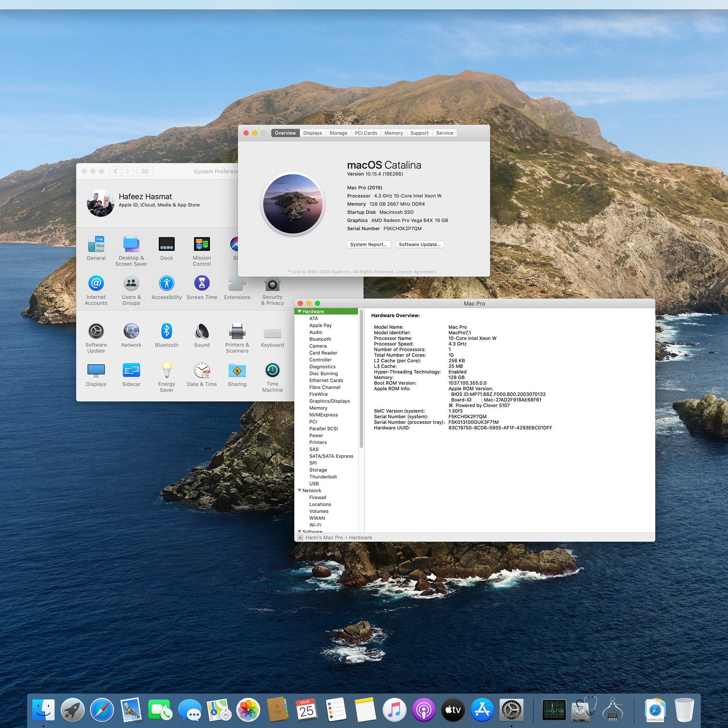Screen dimensions: 728x728
Task: Select Thunderbolt in the sidebar
Action: click(x=323, y=477)
